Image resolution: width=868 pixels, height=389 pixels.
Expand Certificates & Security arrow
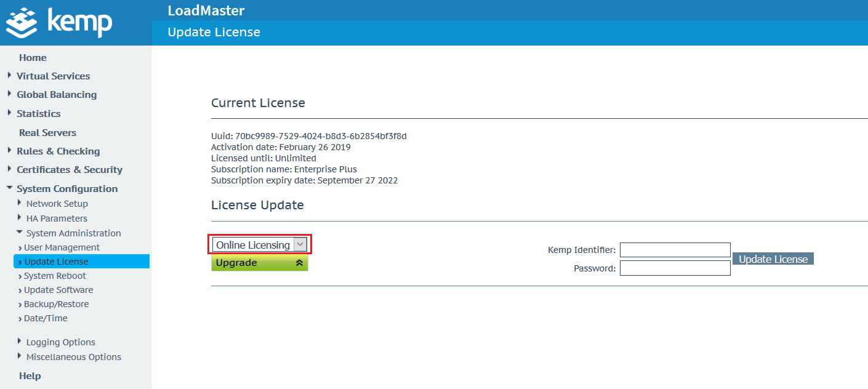click(9, 169)
